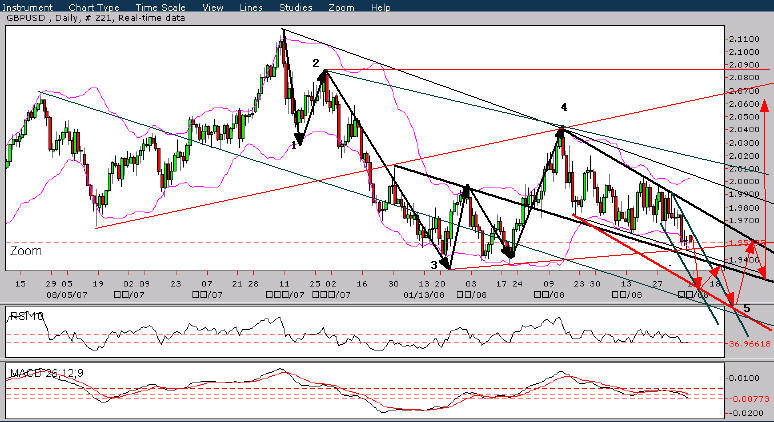Click the 2.0900 price axis label

(x=742, y=65)
